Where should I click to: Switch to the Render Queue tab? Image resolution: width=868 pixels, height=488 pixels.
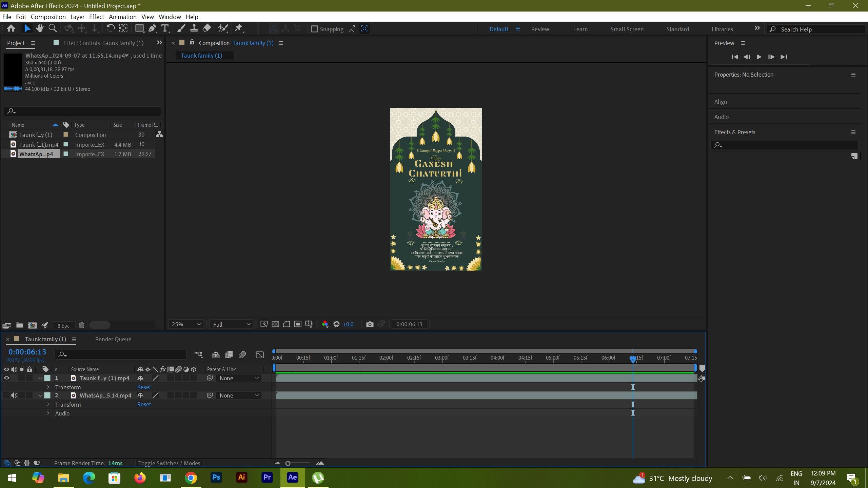[x=113, y=339]
